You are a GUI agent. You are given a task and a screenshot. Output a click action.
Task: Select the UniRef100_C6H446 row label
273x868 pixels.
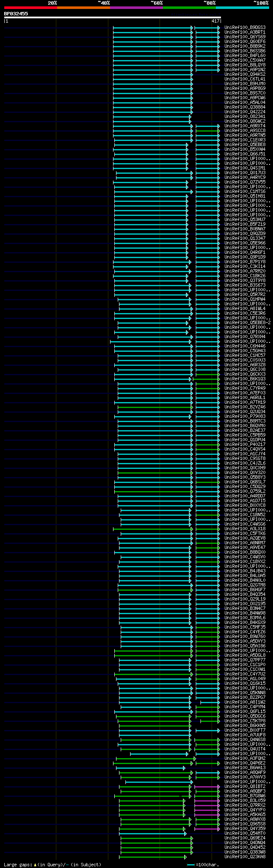pyautogui.click(x=245, y=346)
